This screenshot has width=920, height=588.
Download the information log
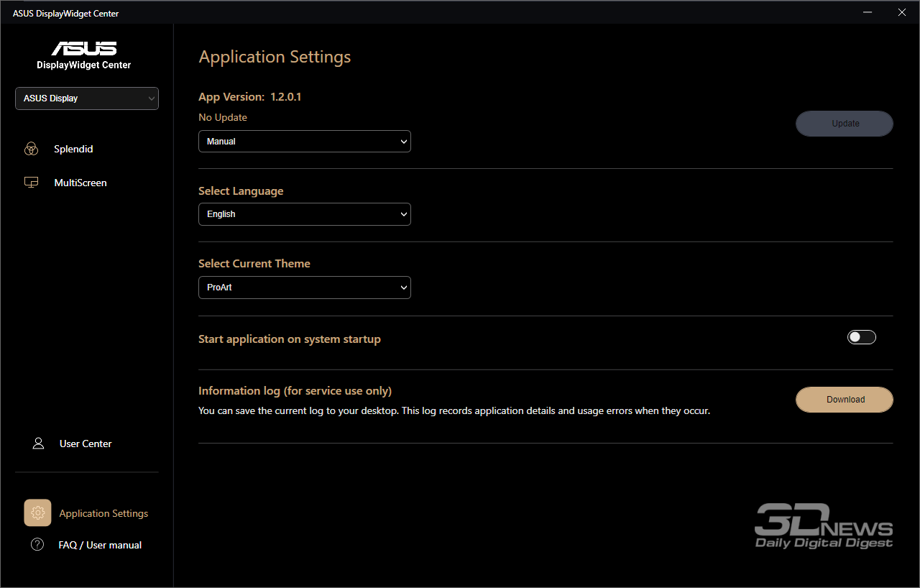click(845, 400)
